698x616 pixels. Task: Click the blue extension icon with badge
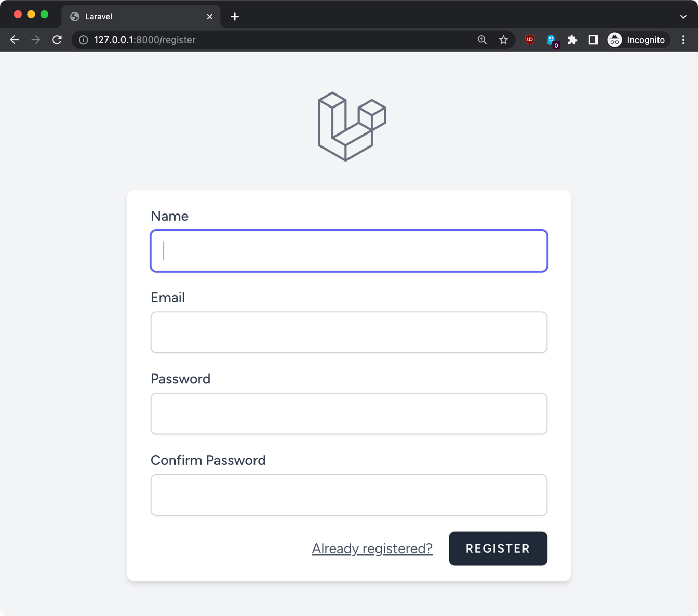(551, 40)
